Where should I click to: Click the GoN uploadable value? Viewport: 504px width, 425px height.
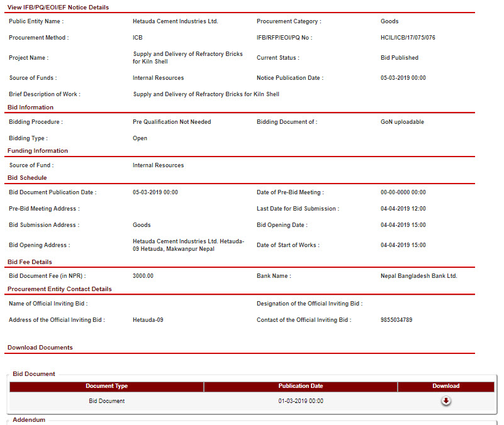(x=402, y=122)
